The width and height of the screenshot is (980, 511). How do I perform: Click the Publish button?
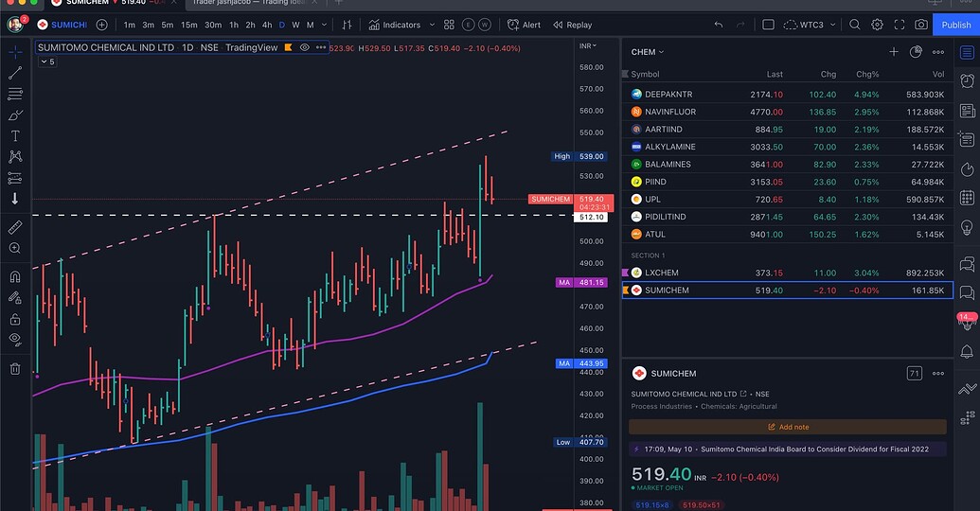click(x=956, y=25)
